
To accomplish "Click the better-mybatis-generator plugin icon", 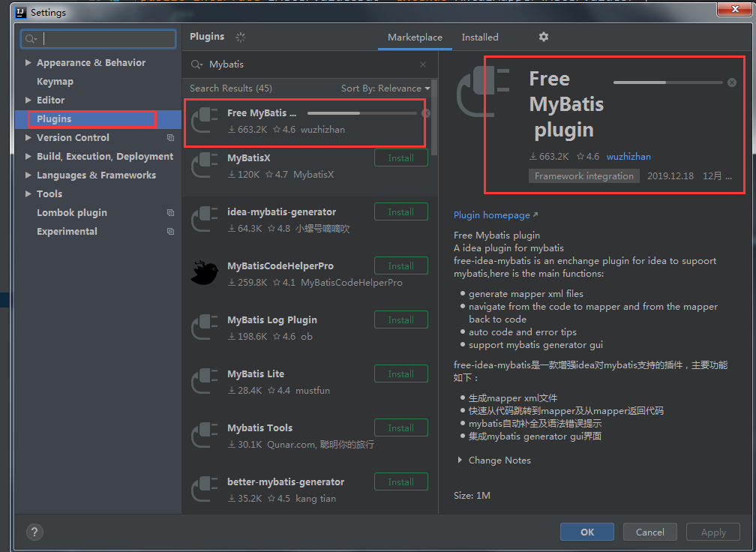I will (x=205, y=489).
